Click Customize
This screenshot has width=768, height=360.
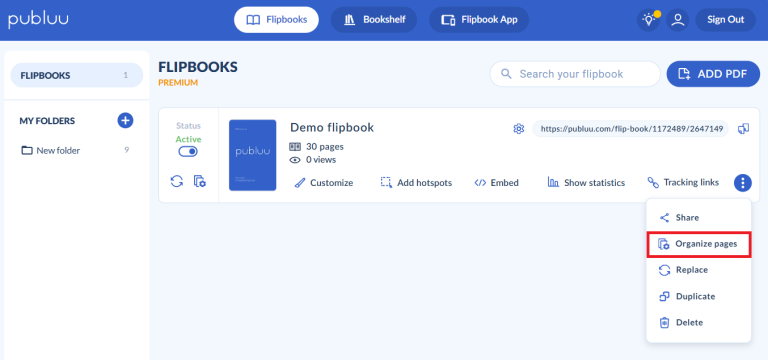324,183
